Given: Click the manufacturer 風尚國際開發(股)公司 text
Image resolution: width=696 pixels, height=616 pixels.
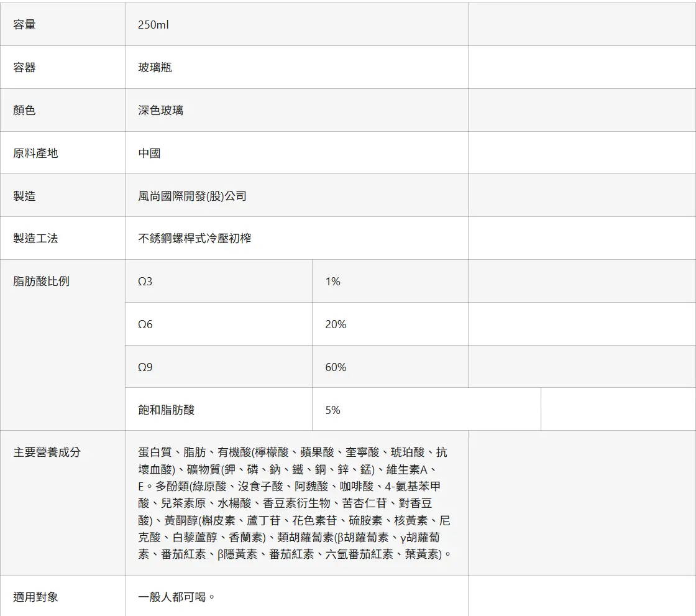Looking at the screenshot, I should [x=192, y=196].
